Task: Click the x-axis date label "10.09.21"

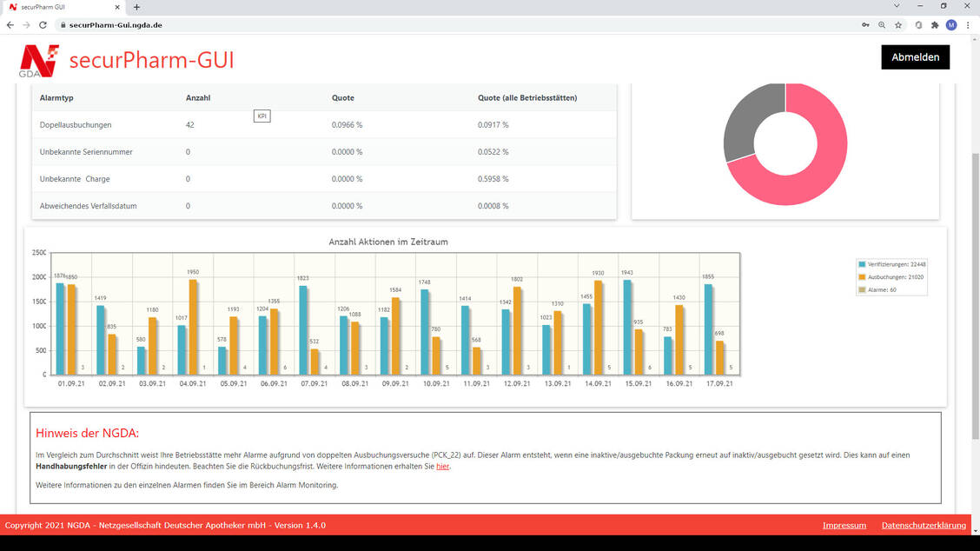Action: coord(436,384)
